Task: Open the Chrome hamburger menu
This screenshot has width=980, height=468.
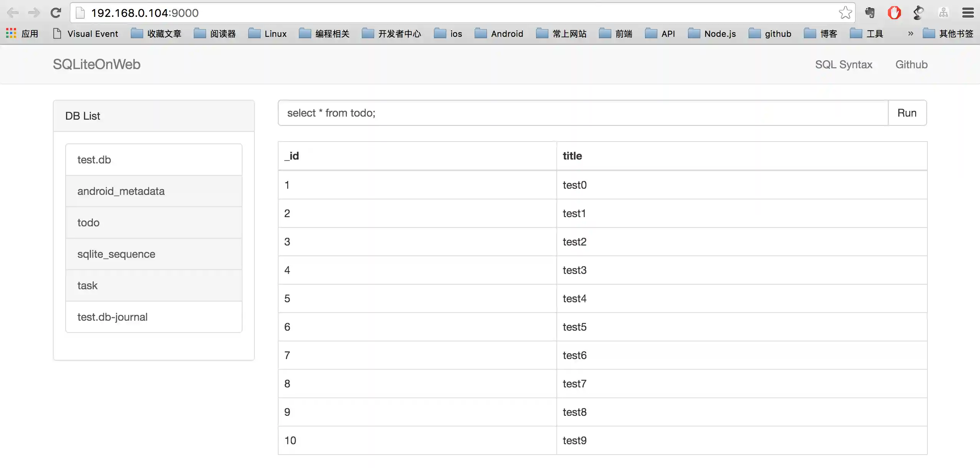Action: (968, 13)
